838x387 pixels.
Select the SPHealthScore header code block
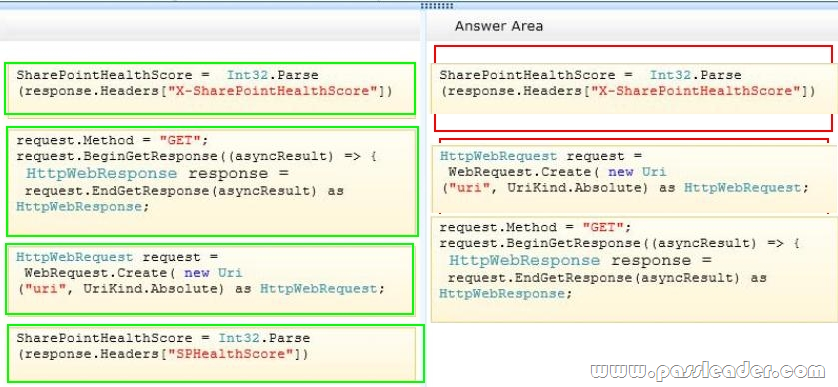pos(216,353)
